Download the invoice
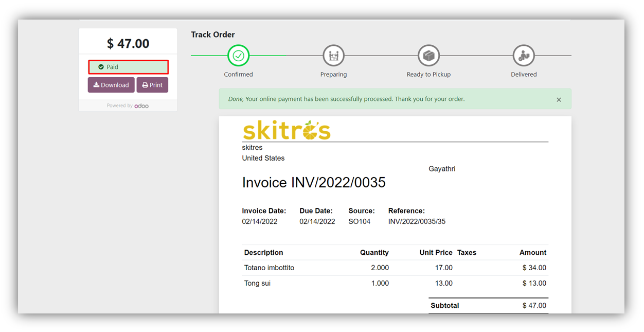Screen dimensions: 644x332 click(111, 85)
